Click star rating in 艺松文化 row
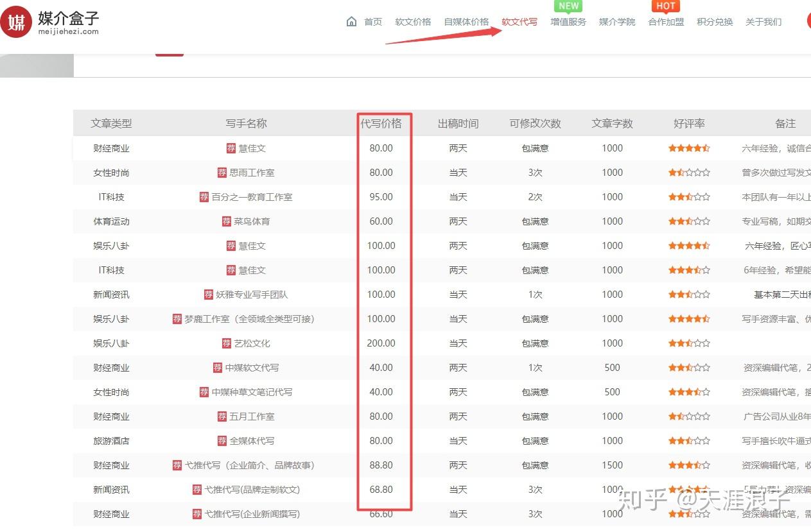811x532 pixels. click(689, 343)
